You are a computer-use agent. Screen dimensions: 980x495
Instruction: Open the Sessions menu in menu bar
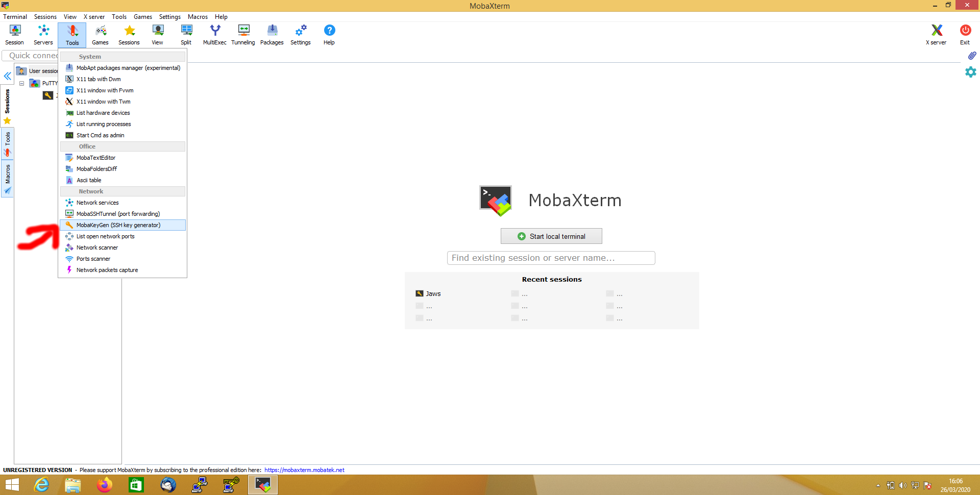pyautogui.click(x=45, y=17)
